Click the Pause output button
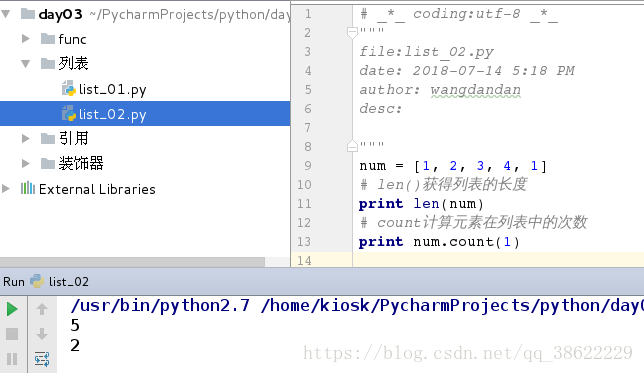The image size is (644, 373). (12, 359)
